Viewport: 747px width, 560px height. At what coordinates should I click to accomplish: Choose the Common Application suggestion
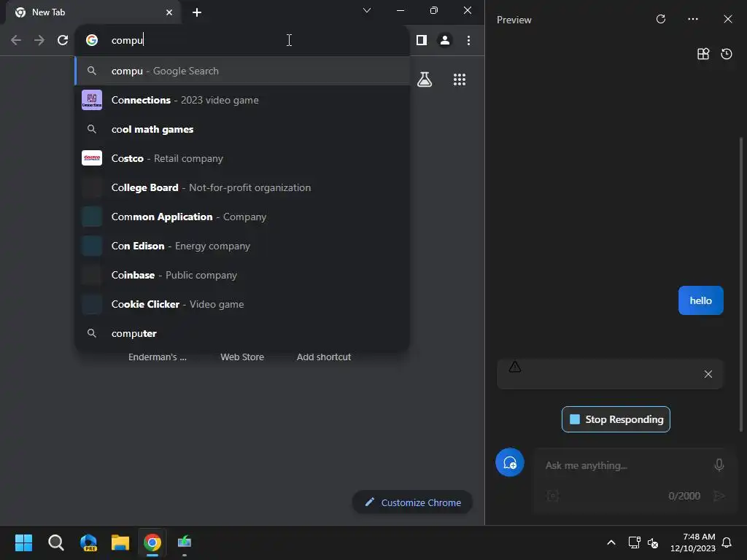click(242, 217)
